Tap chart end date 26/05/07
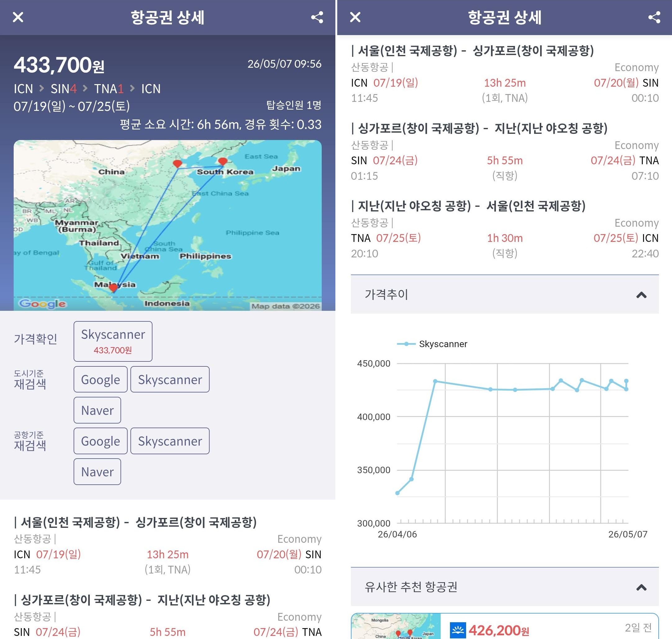672x639 pixels. (628, 534)
